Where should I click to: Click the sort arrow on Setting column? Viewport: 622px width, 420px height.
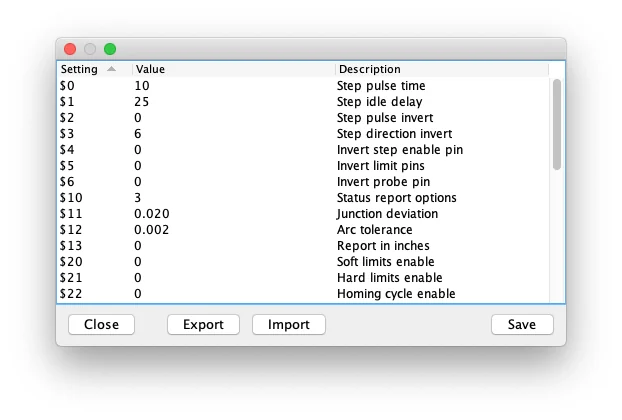click(111, 69)
